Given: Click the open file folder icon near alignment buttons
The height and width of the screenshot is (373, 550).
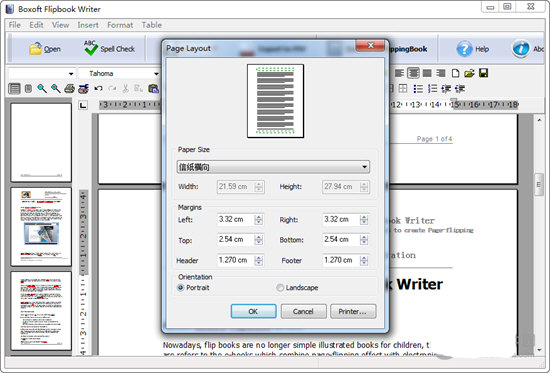Looking at the screenshot, I should point(469,73).
